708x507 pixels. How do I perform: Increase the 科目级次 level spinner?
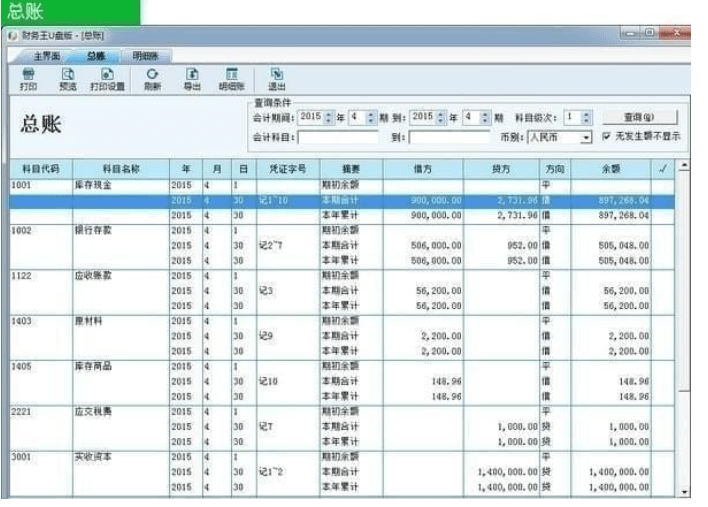coord(586,114)
